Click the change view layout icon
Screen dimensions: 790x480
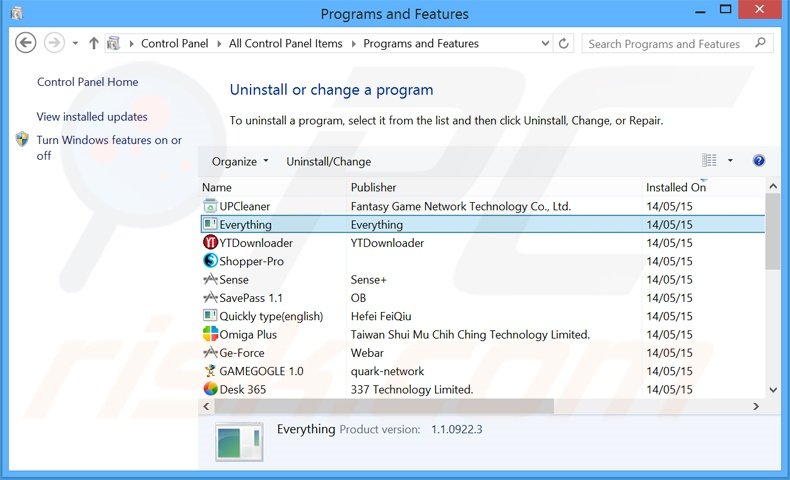point(709,160)
